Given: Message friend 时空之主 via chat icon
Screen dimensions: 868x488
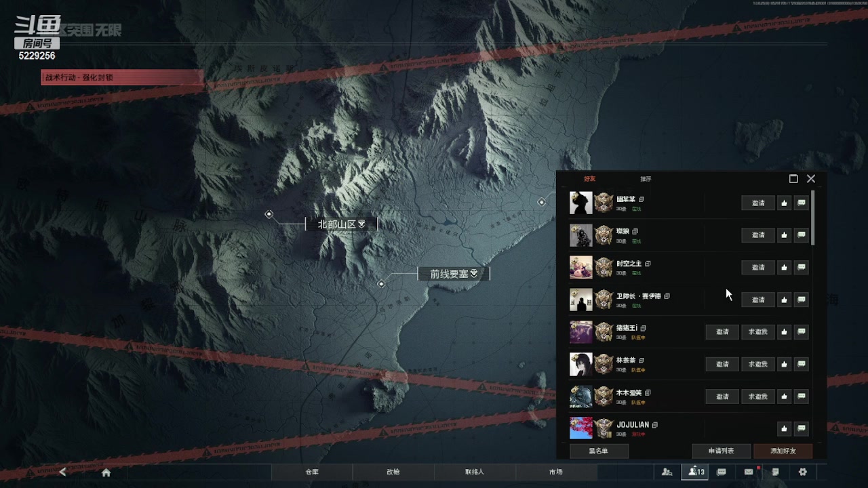Looking at the screenshot, I should [x=802, y=267].
